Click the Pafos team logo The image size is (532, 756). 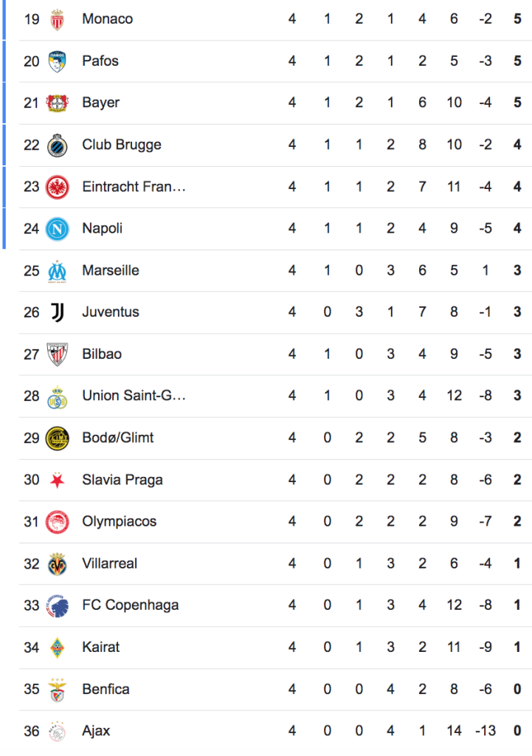57,61
